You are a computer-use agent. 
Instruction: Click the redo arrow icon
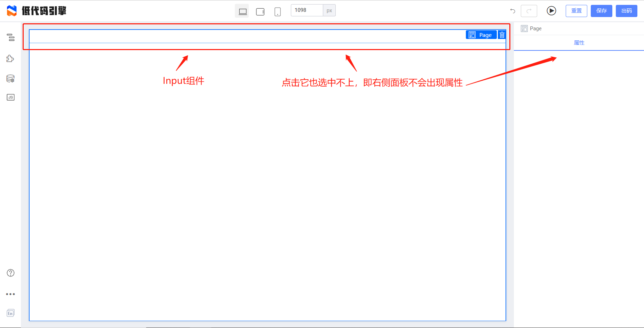pyautogui.click(x=529, y=11)
